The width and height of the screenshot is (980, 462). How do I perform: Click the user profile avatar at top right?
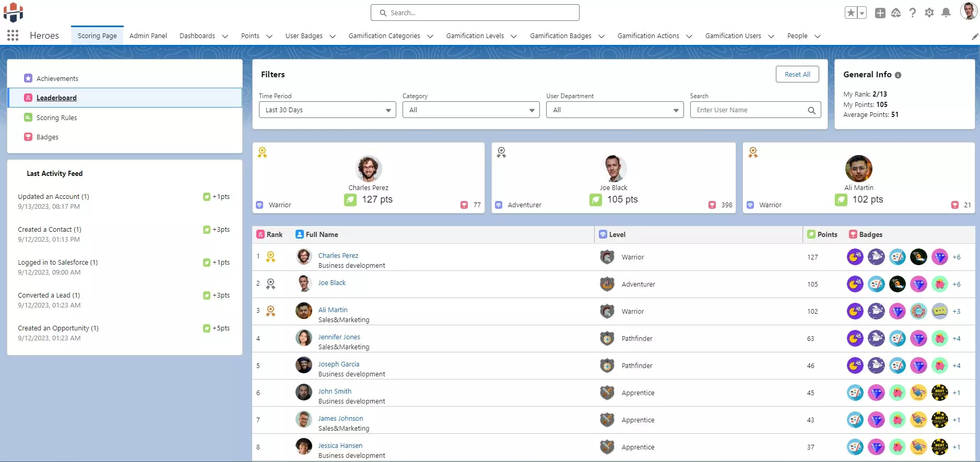click(969, 11)
